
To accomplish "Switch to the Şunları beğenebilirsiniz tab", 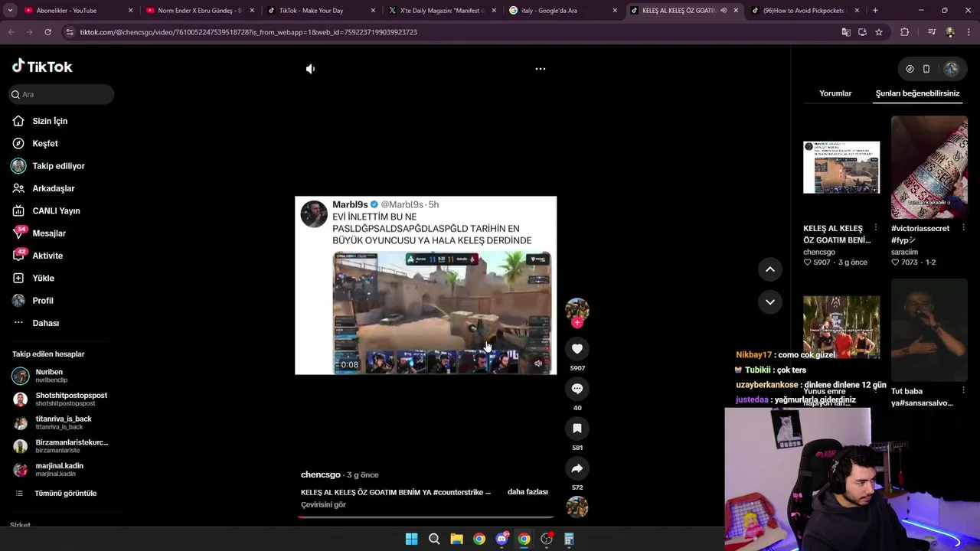I will (x=917, y=93).
